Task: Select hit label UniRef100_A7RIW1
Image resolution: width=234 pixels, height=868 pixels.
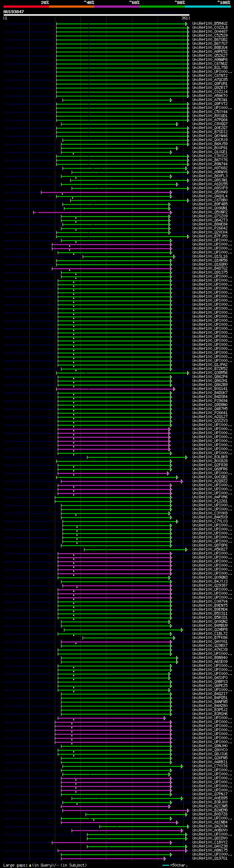Action: click(210, 100)
